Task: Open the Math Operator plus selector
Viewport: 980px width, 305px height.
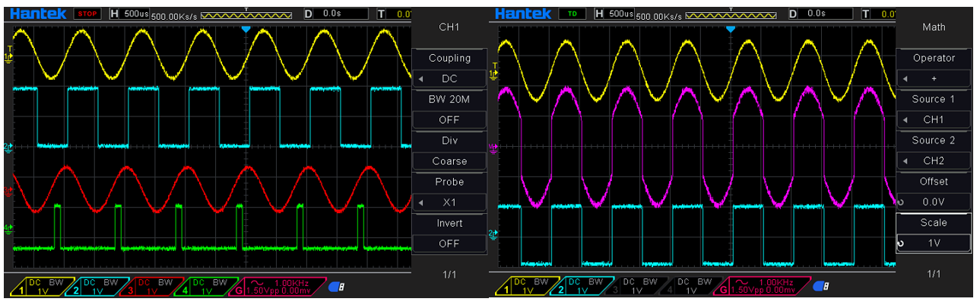Action: (x=934, y=78)
